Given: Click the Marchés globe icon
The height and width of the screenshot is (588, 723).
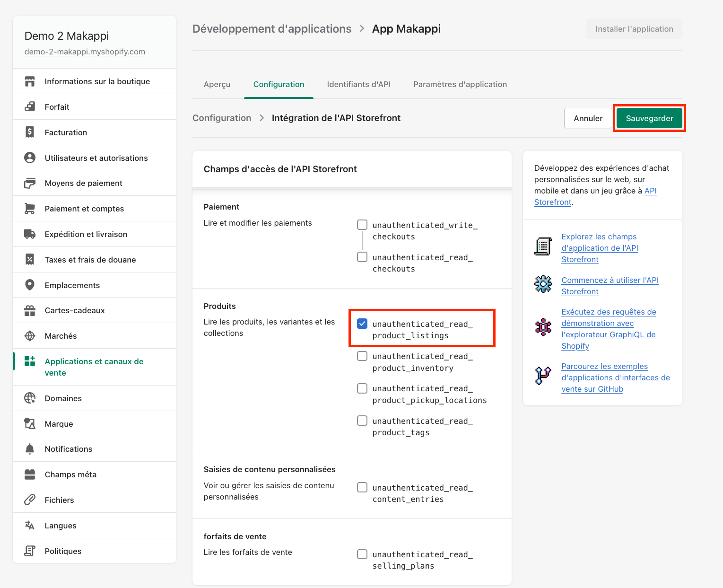Looking at the screenshot, I should pos(30,336).
